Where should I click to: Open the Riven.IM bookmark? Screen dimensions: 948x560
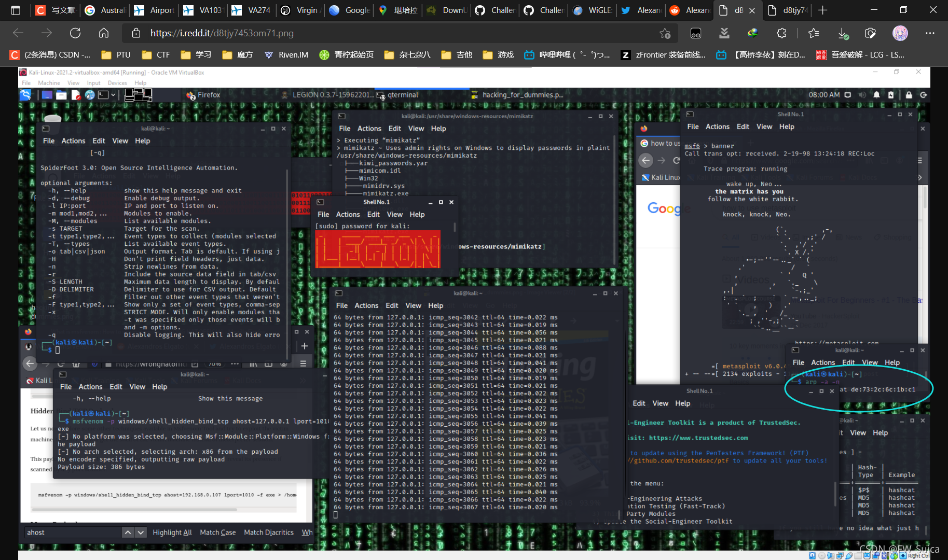286,55
